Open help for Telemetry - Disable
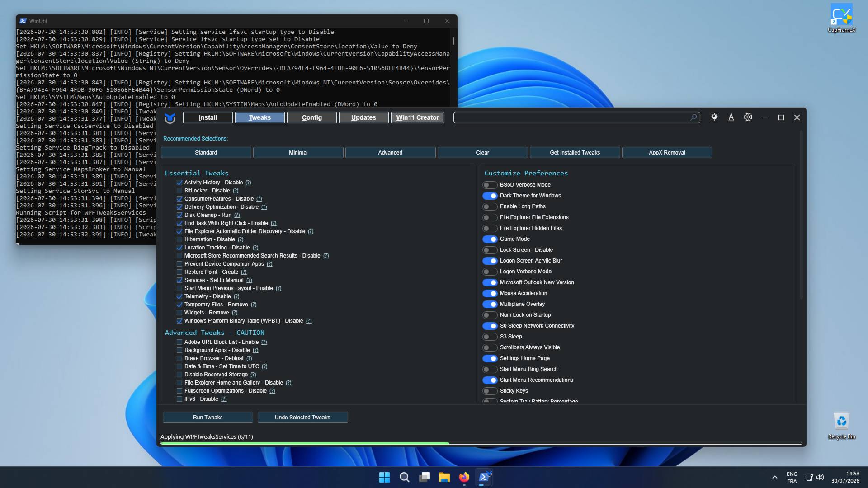This screenshot has width=868, height=488. (236, 296)
